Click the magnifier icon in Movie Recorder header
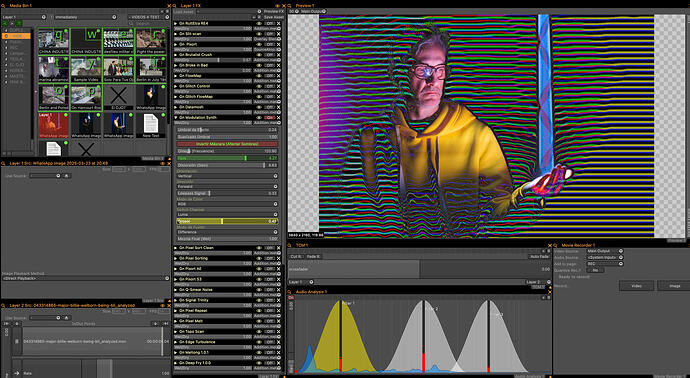This screenshot has height=378, width=690. click(556, 245)
